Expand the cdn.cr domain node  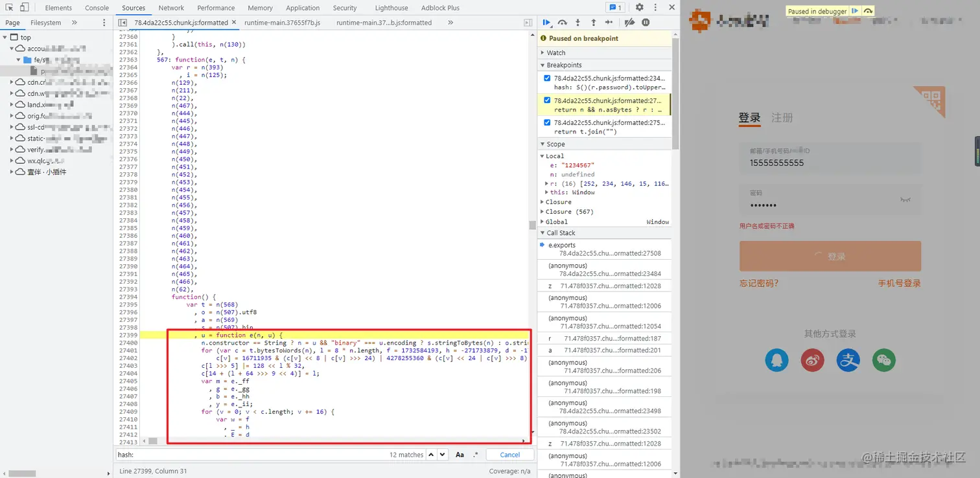(13, 82)
